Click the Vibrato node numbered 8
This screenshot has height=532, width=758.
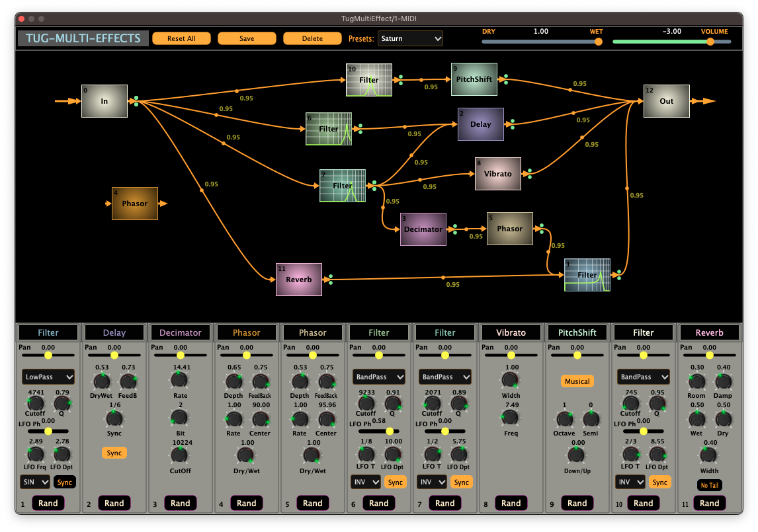click(497, 174)
